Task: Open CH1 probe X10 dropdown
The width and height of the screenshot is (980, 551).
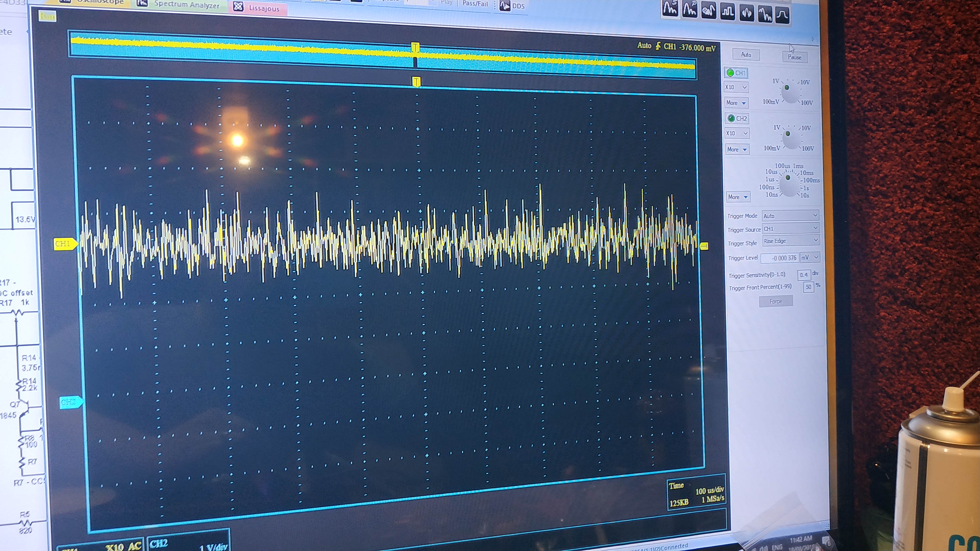Action: coord(736,87)
